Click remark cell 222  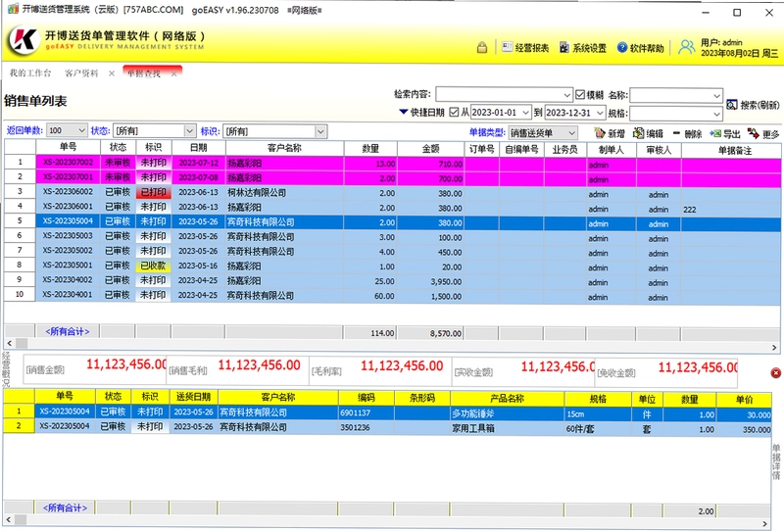(730, 210)
